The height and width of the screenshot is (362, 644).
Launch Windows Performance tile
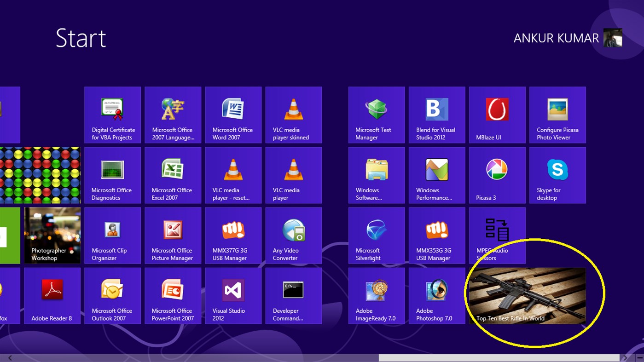[x=437, y=175]
